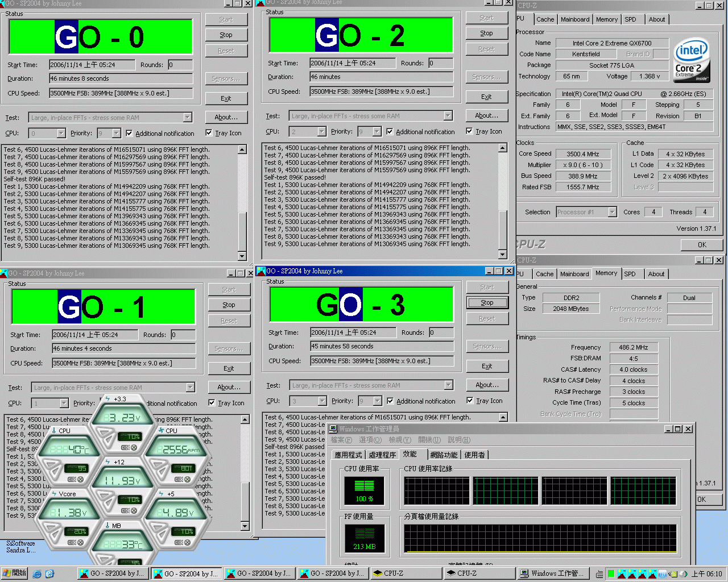Click the volume speaker tray icon
The image size is (728, 582).
click(x=683, y=573)
